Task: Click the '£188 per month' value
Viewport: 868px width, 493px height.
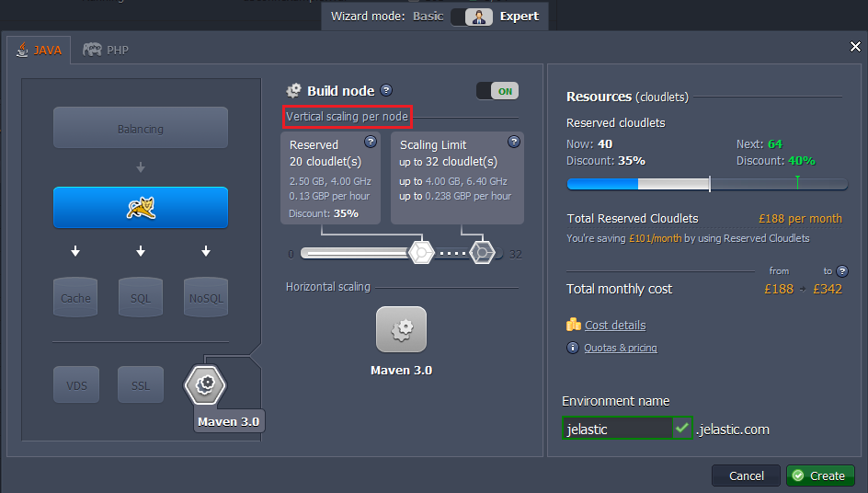Action: [x=800, y=219]
